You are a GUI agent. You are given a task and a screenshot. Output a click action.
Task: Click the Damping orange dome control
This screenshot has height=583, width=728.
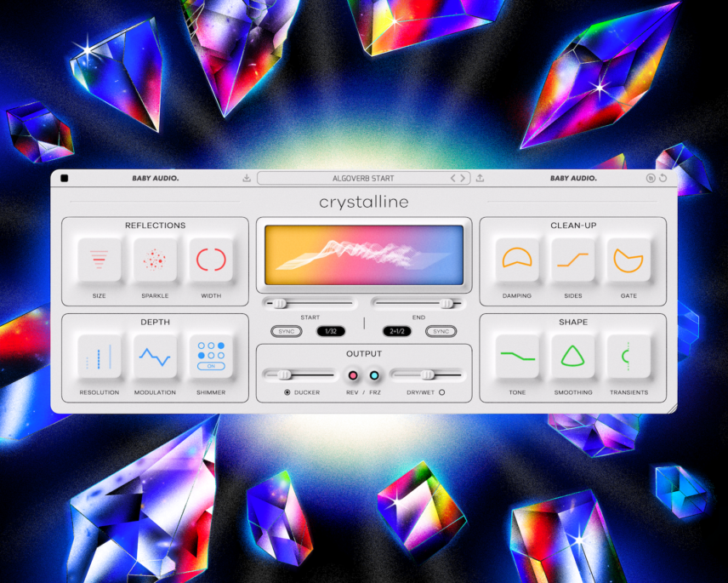[x=517, y=260]
